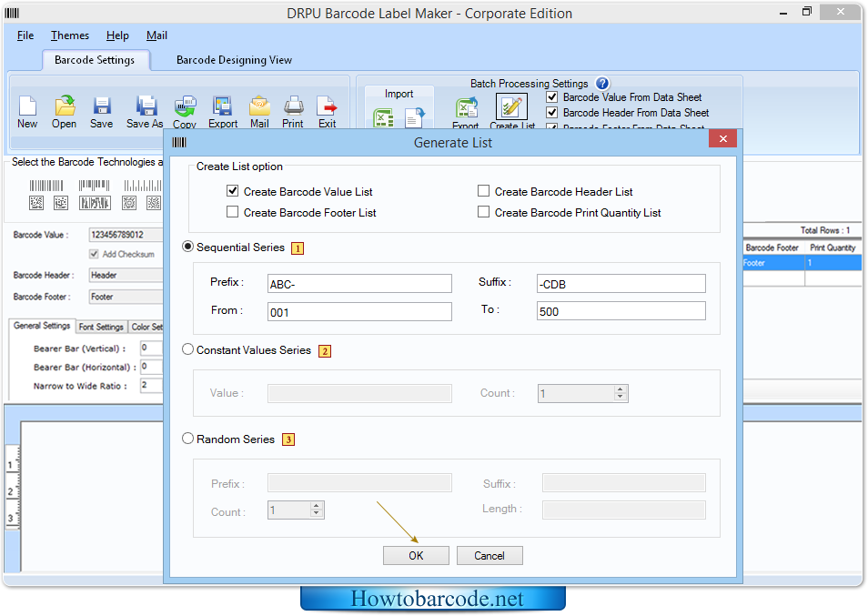Export the barcode using the Export icon
The image size is (868, 616).
223,107
